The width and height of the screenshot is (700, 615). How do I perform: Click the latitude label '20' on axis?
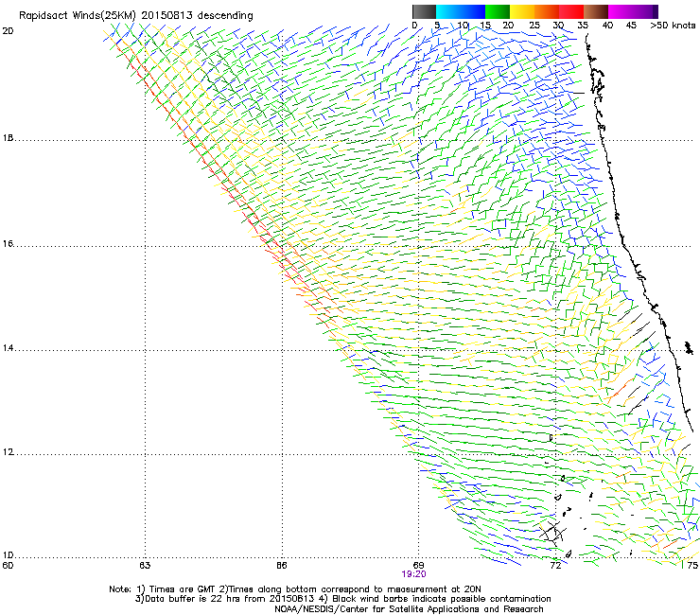click(x=8, y=31)
